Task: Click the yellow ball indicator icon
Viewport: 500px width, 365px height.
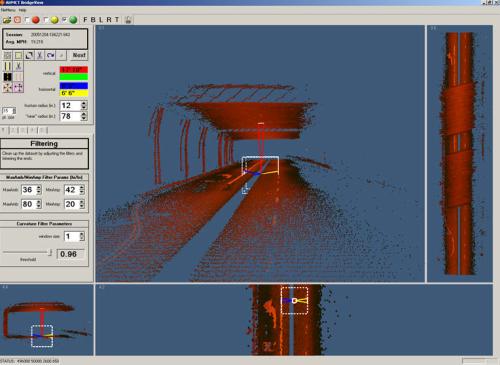Action: 54,20
